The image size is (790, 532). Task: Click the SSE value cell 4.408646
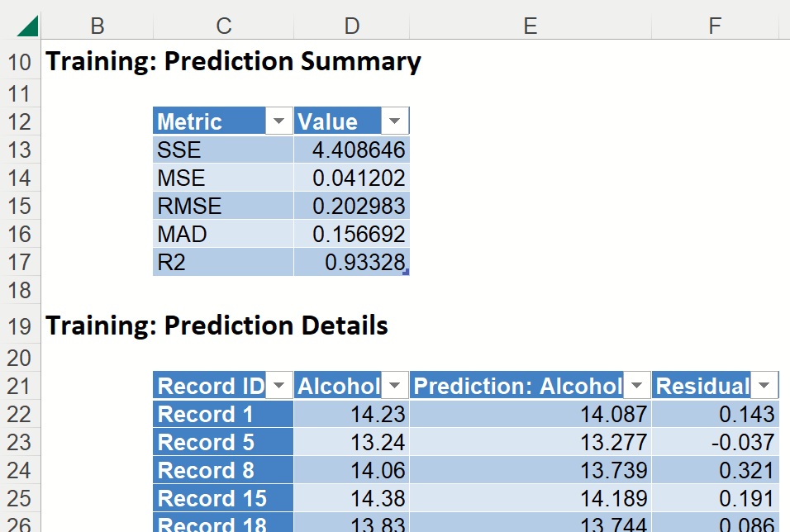351,150
